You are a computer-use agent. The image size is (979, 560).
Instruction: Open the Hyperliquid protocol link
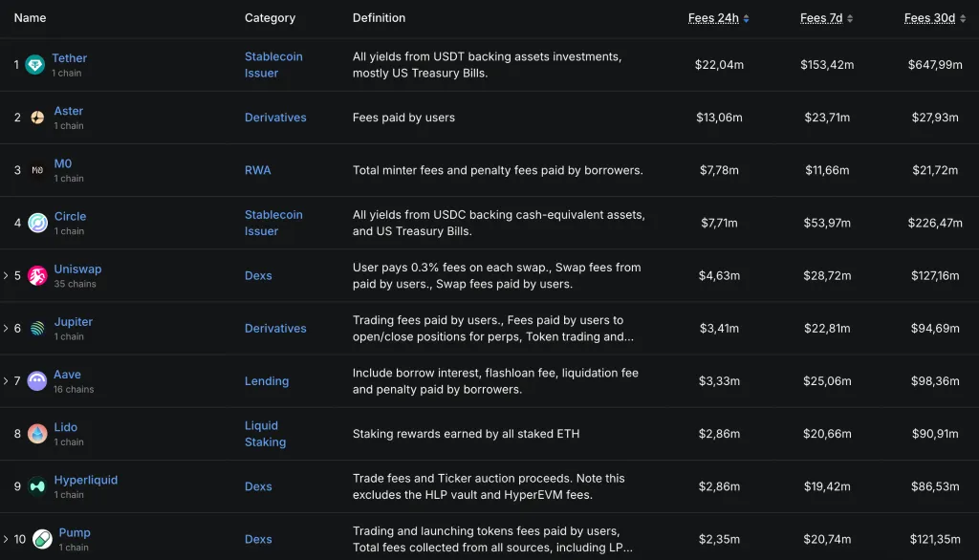tap(85, 480)
